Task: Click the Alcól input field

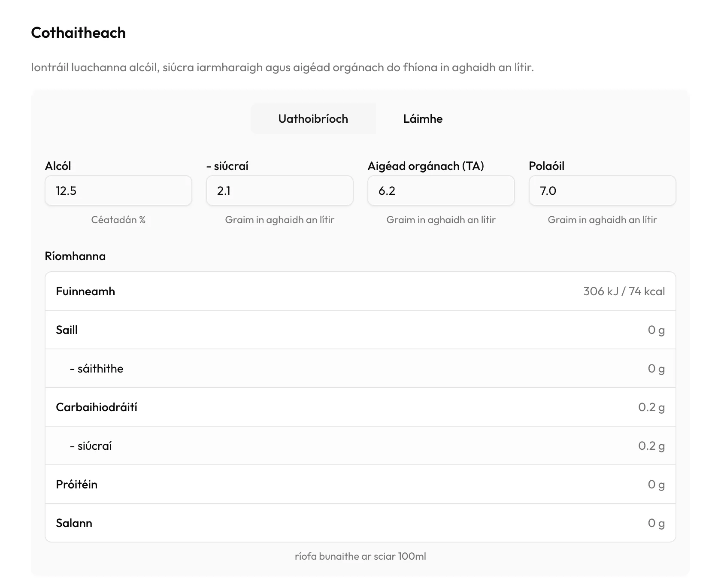Action: pyautogui.click(x=118, y=191)
